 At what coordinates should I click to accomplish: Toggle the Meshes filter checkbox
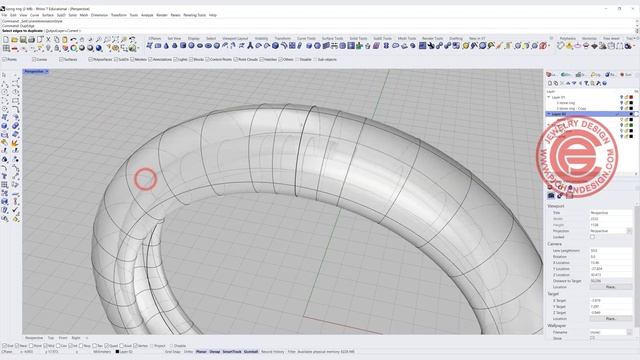pyautogui.click(x=133, y=60)
